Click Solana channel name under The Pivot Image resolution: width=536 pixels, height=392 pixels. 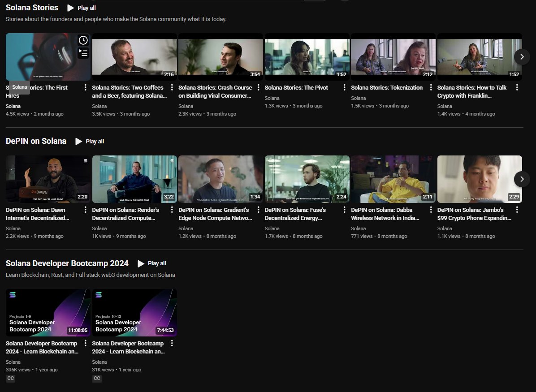[272, 98]
